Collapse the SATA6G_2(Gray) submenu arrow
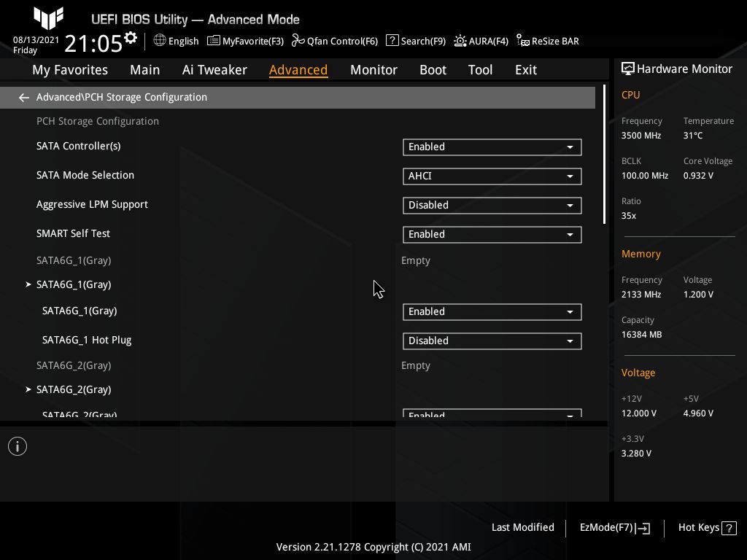 [28, 389]
